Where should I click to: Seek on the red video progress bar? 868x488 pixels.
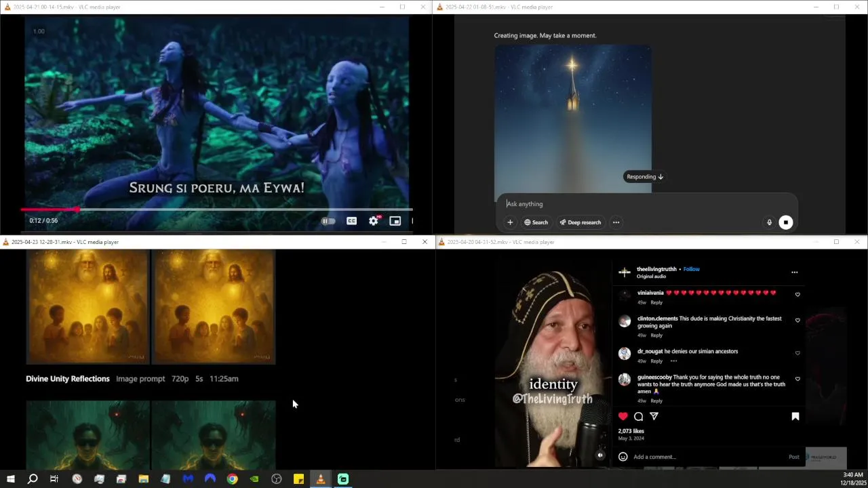(x=216, y=209)
